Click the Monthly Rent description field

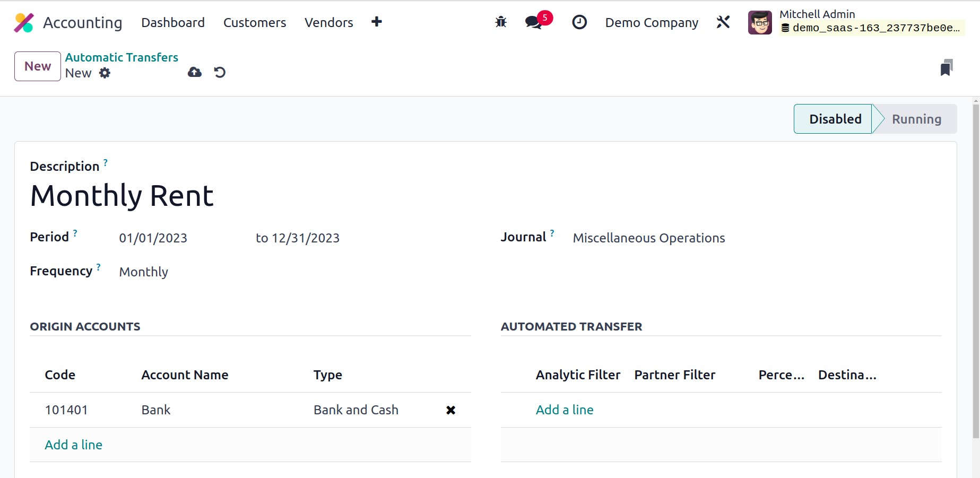122,196
